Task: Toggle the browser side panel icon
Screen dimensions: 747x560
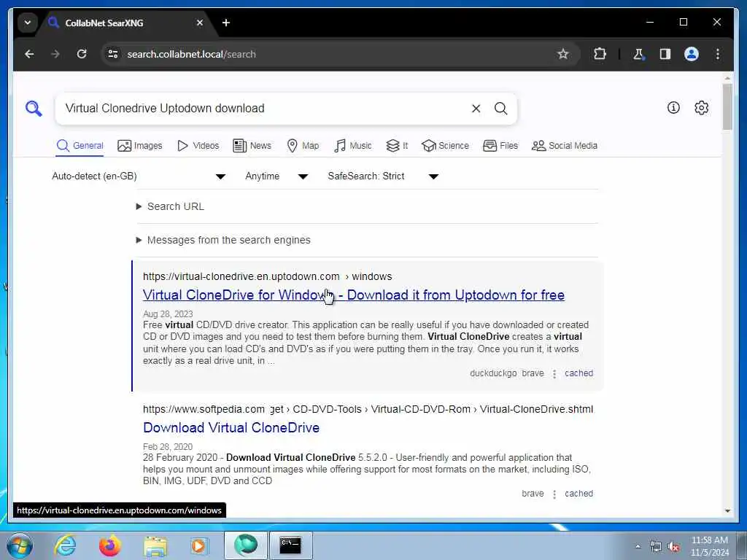Action: (665, 54)
